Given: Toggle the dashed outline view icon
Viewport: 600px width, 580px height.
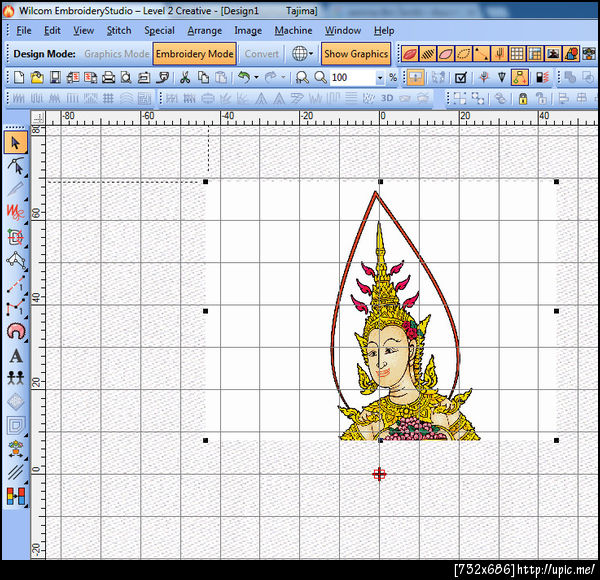Looking at the screenshot, I should tap(463, 54).
